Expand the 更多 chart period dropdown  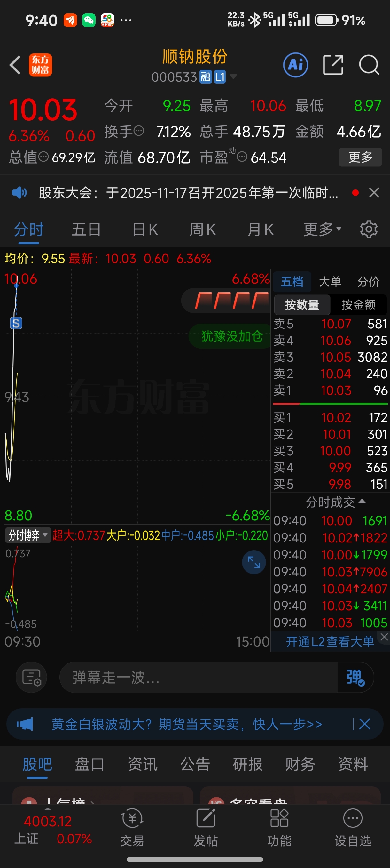coord(322,230)
